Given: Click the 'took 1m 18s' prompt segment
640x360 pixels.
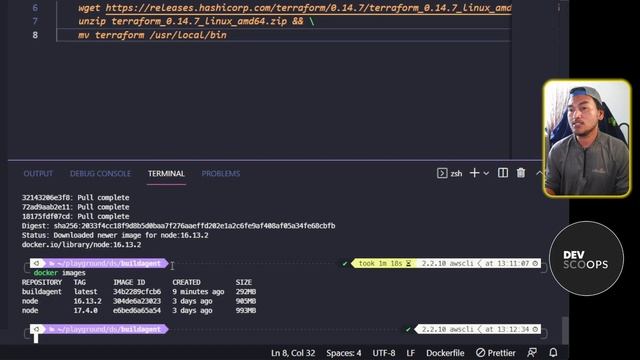Looking at the screenshot, I should point(385,264).
